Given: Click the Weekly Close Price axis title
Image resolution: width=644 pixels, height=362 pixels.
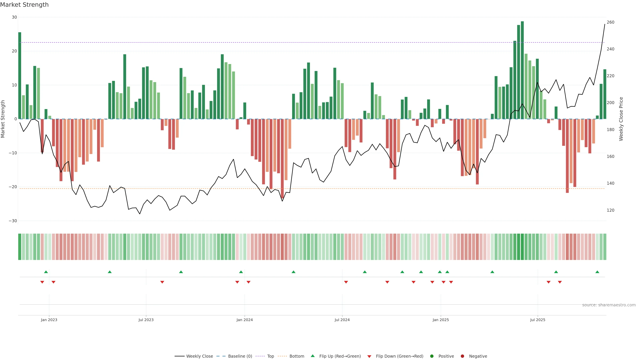Looking at the screenshot, I should click(x=621, y=119).
